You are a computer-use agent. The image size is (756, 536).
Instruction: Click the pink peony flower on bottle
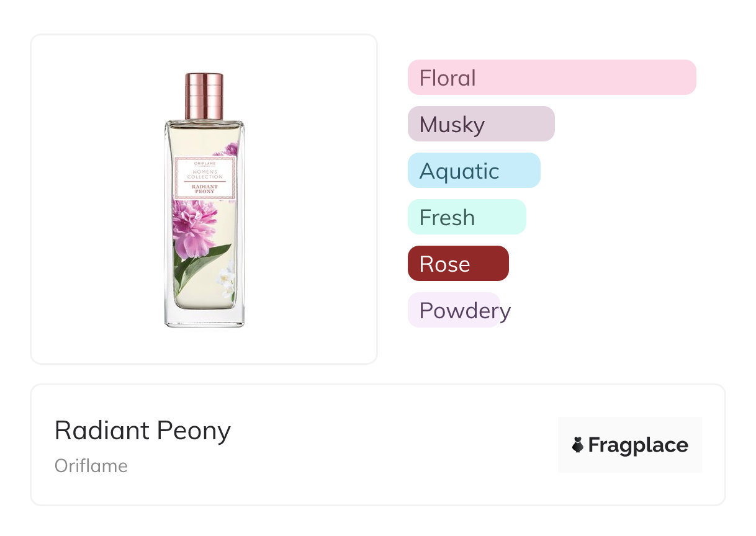click(193, 226)
